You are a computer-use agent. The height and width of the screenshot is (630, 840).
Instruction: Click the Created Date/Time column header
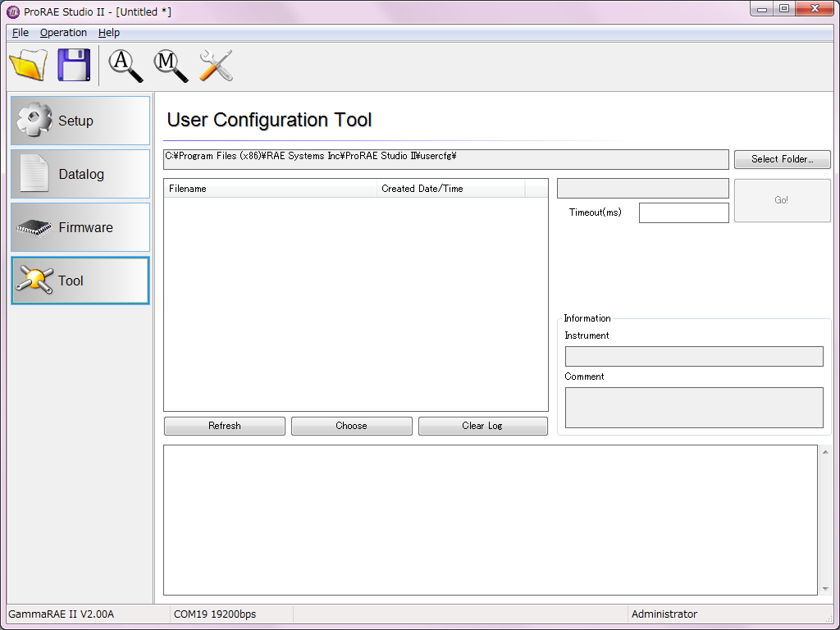point(451,189)
